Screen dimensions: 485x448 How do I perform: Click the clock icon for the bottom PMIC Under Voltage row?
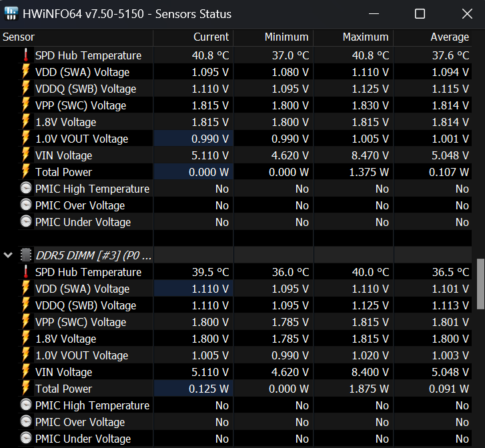click(x=26, y=439)
